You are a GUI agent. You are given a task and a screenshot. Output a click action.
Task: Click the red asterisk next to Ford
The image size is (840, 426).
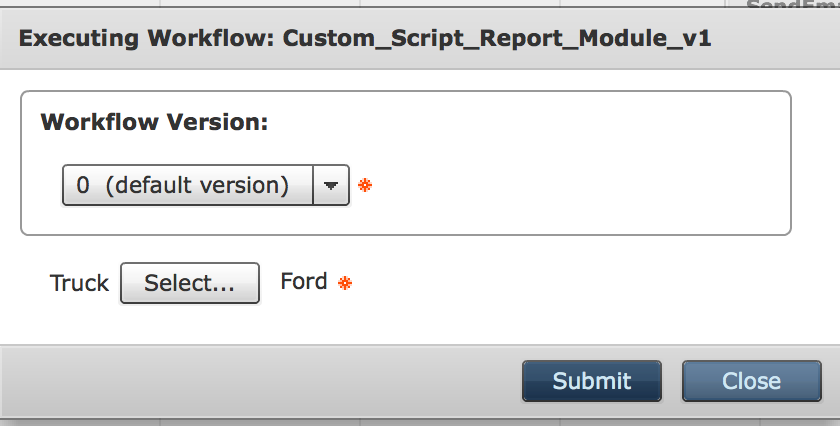[x=345, y=283]
